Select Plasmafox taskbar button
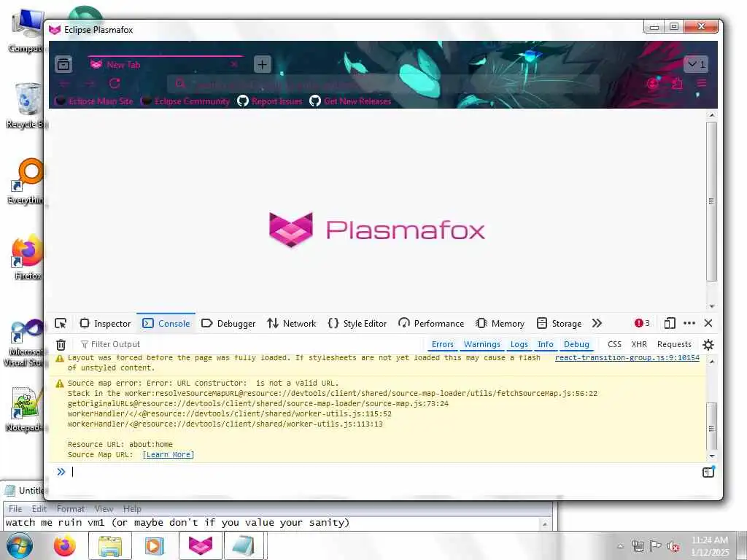747x560 pixels. pos(201,545)
